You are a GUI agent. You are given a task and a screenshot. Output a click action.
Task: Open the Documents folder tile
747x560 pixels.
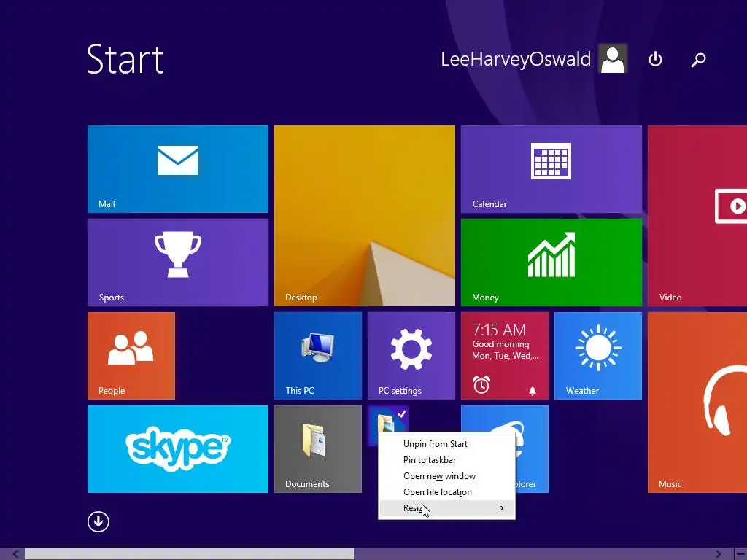point(318,449)
